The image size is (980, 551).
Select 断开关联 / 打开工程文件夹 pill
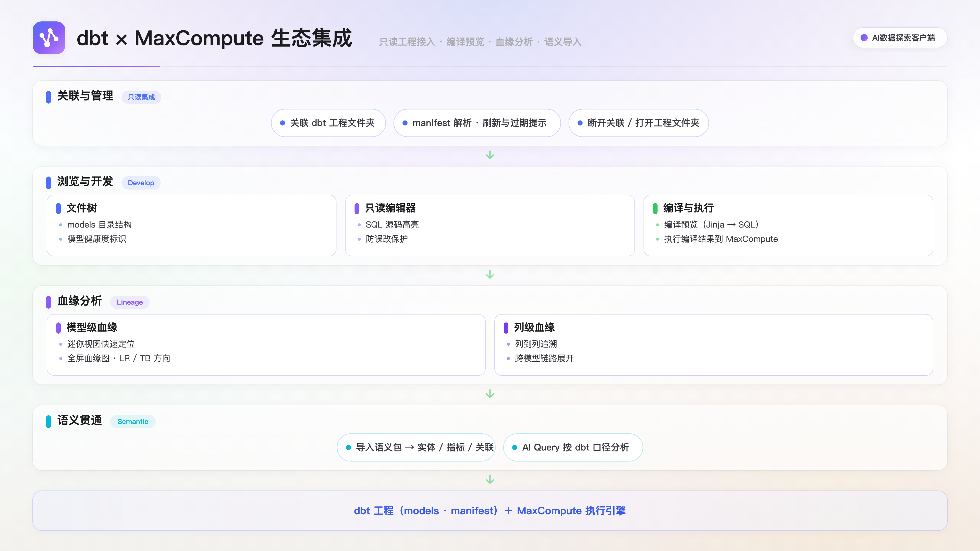(x=638, y=123)
